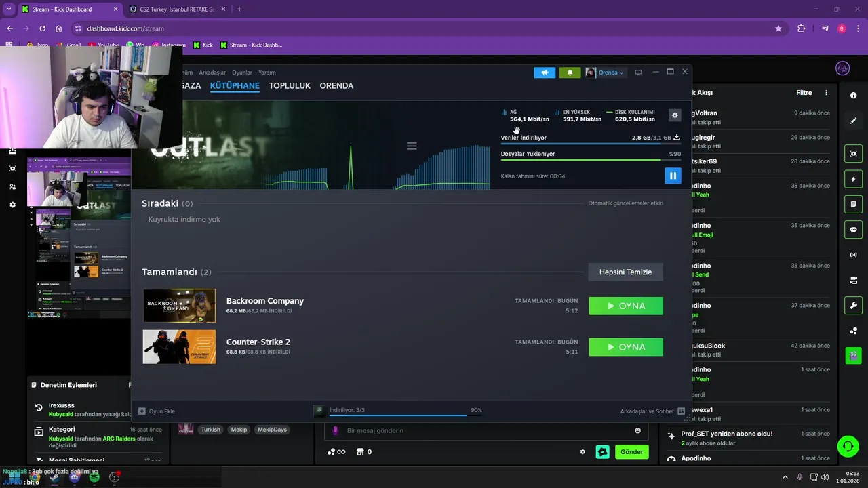
Task: Click the Kick info icon in sidebar
Action: click(853, 96)
